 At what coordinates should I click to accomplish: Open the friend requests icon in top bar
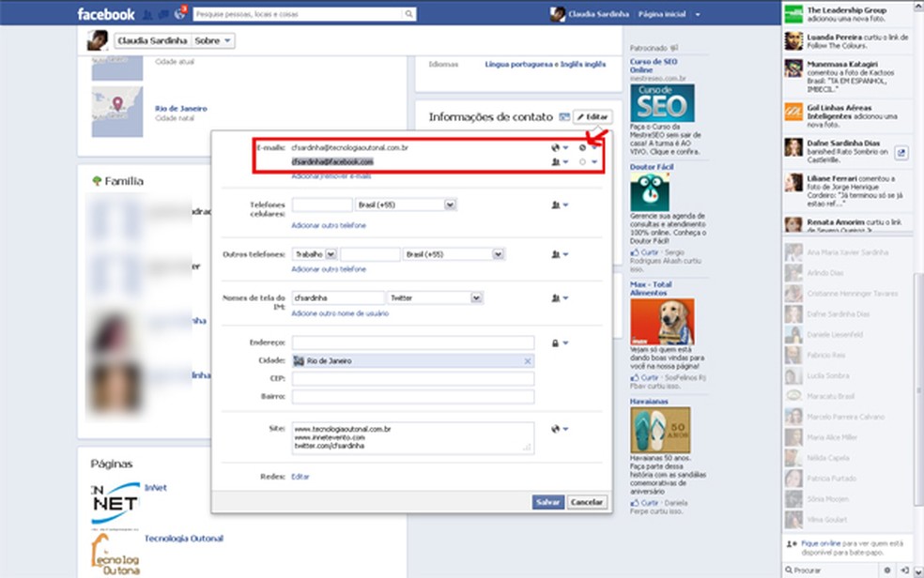(147, 14)
